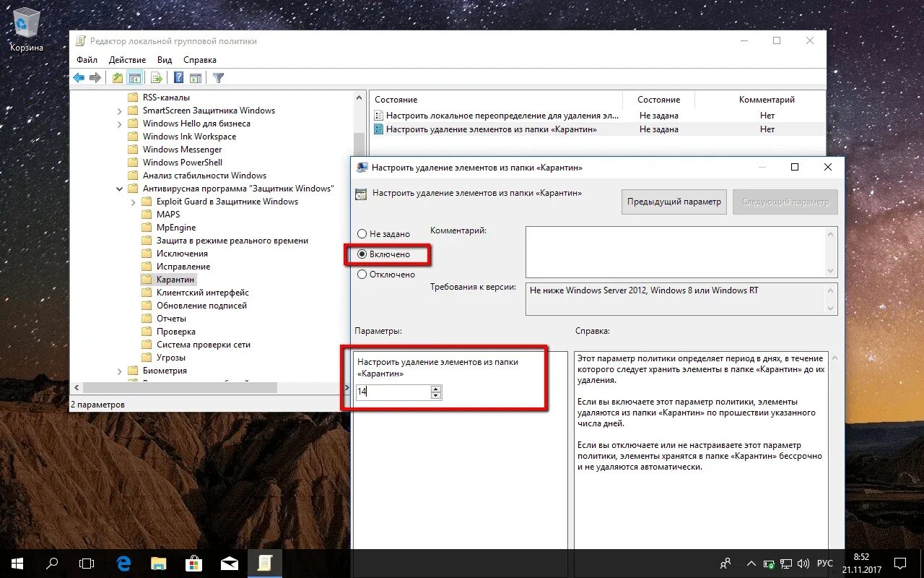Open the People tray icon
The height and width of the screenshot is (578, 924).
tap(726, 563)
